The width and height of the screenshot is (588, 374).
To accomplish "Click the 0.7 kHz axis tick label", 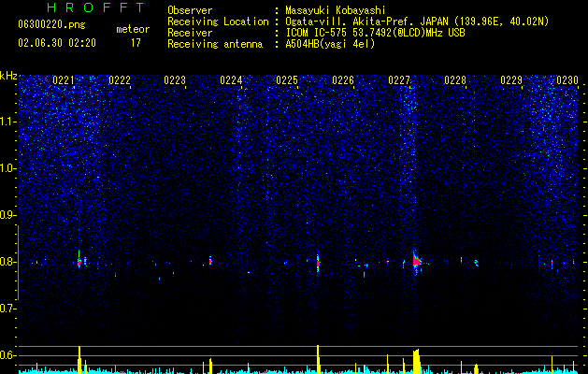I will pos(7,309).
